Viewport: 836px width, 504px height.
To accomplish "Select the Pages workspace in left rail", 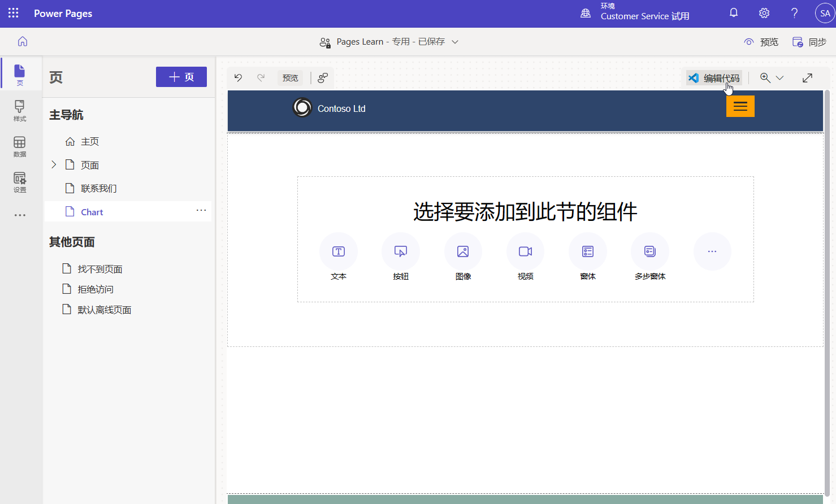I will pos(20,74).
